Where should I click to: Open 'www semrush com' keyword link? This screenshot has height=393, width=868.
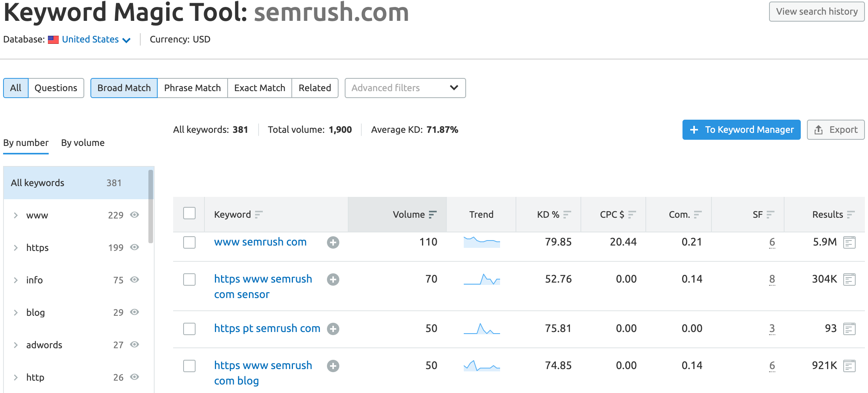pos(260,242)
